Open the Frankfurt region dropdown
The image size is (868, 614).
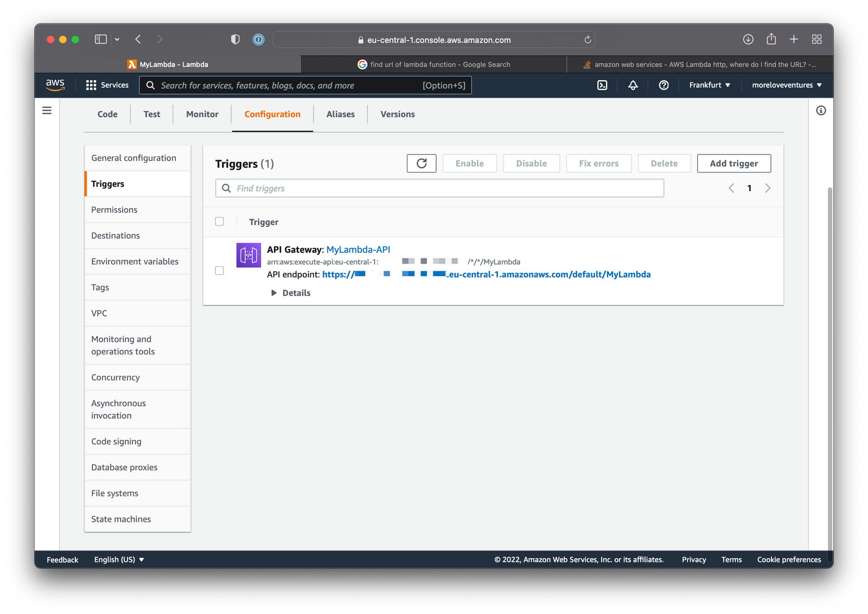(710, 85)
